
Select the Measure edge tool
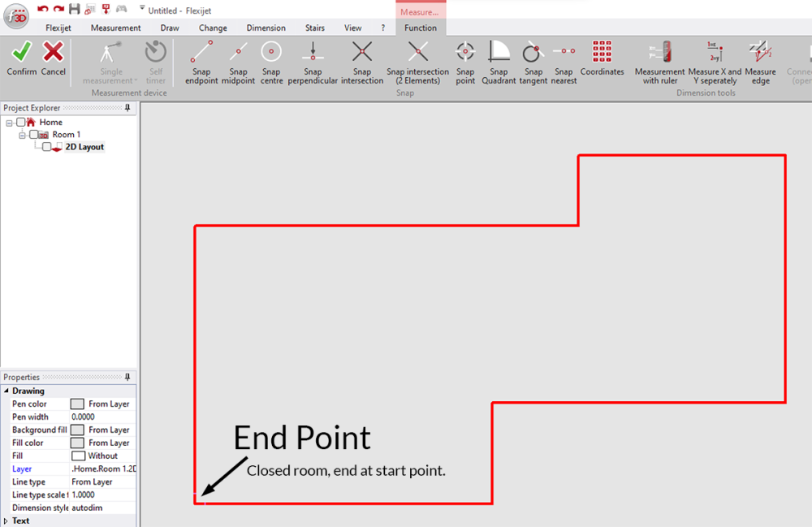coord(760,61)
